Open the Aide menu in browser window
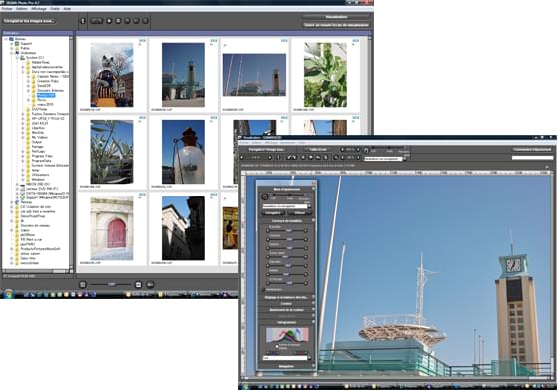The image size is (559, 392). [x=67, y=9]
